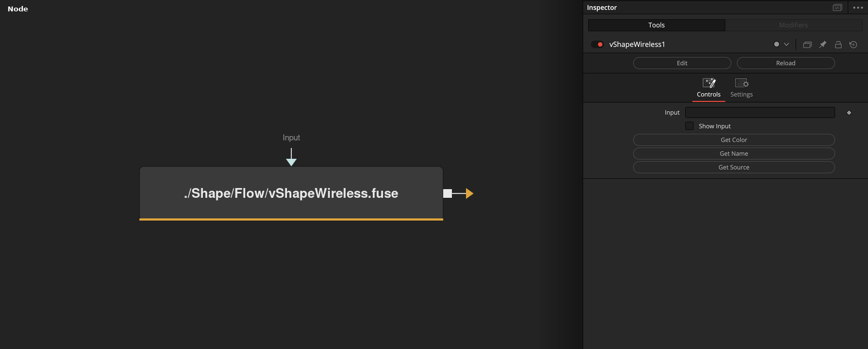Switch to the Tools tab
Viewport: 868px width, 349px height.
pos(656,25)
